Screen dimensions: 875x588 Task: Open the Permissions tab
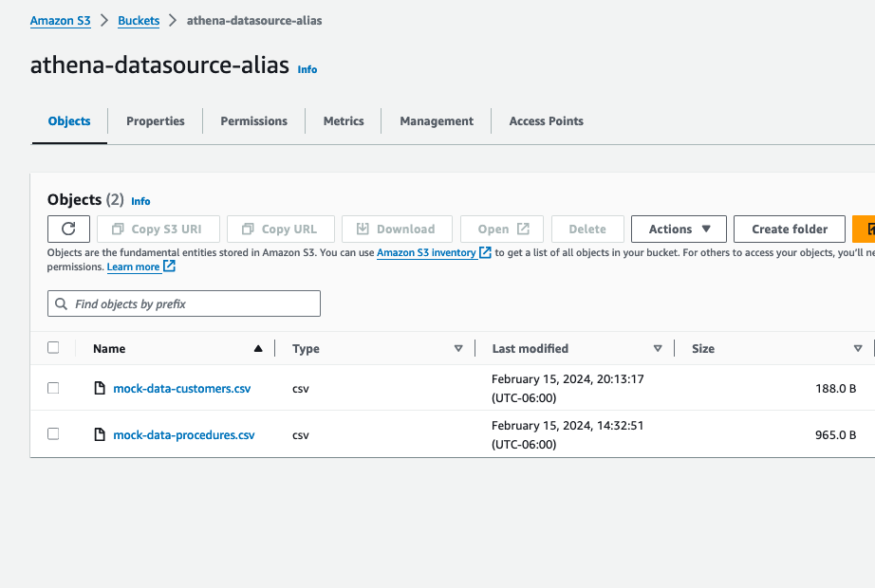(254, 121)
